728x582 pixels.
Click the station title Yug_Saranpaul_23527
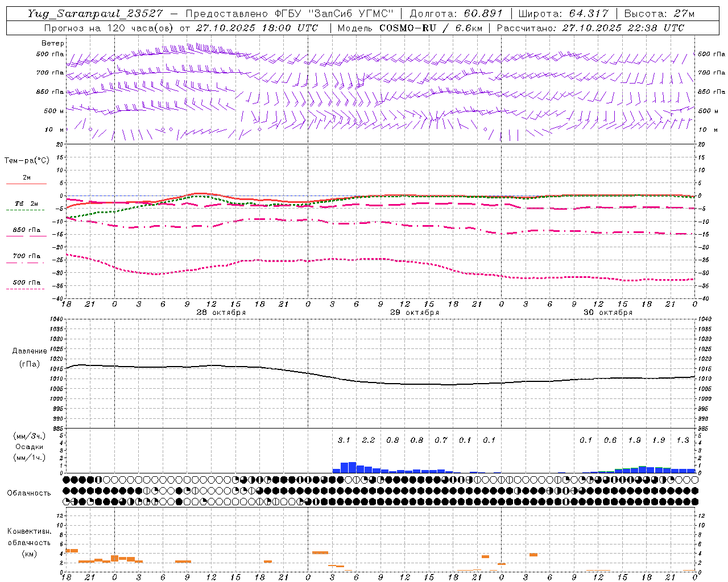pos(95,14)
